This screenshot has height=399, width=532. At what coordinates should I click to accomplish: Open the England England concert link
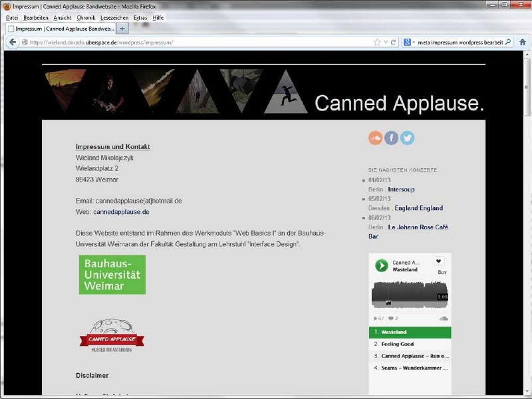point(419,208)
